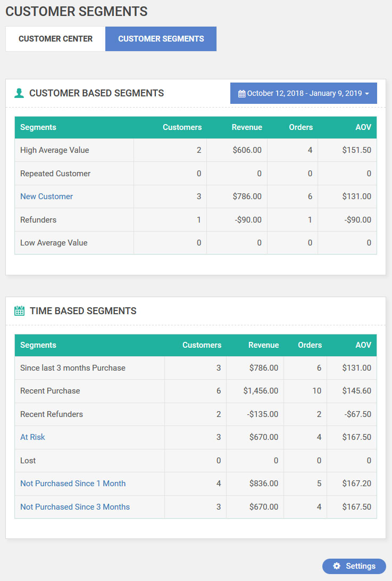The image size is (392, 581).
Task: Select the Recent Refunders row
Action: [x=196, y=414]
